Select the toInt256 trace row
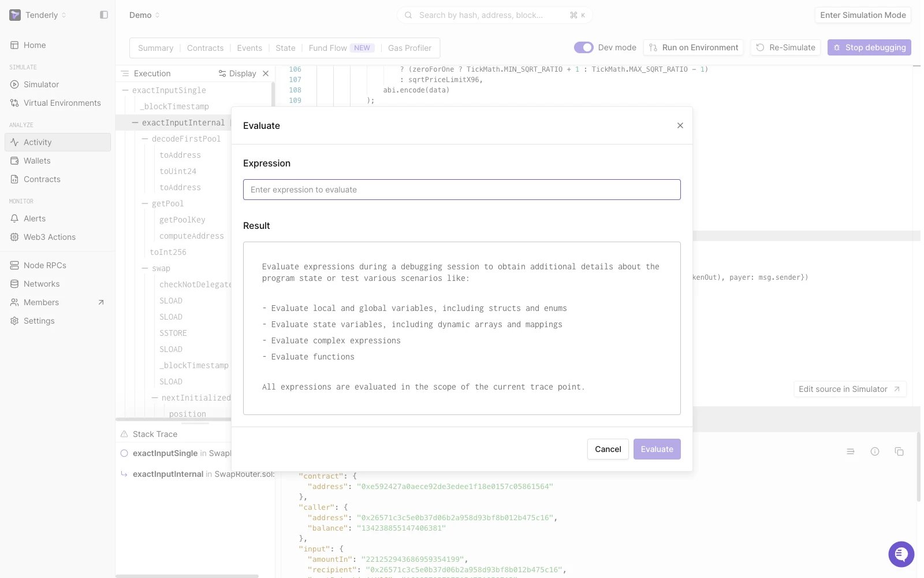 tap(168, 252)
